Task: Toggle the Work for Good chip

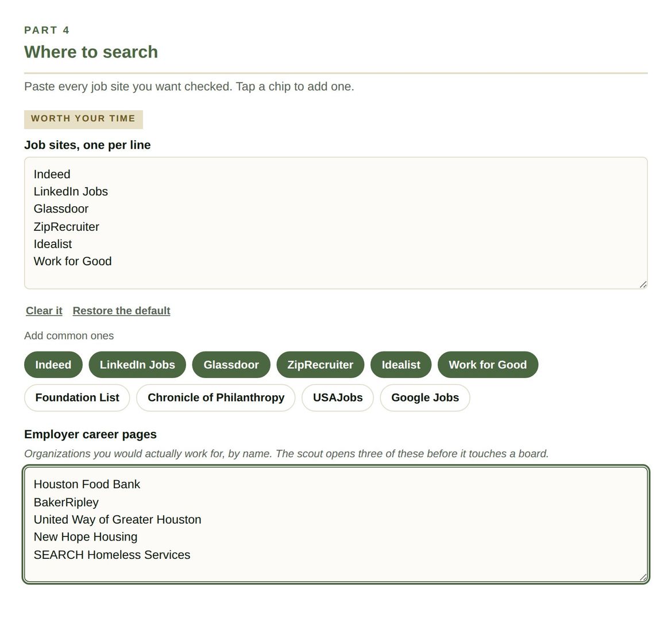Action: [488, 365]
